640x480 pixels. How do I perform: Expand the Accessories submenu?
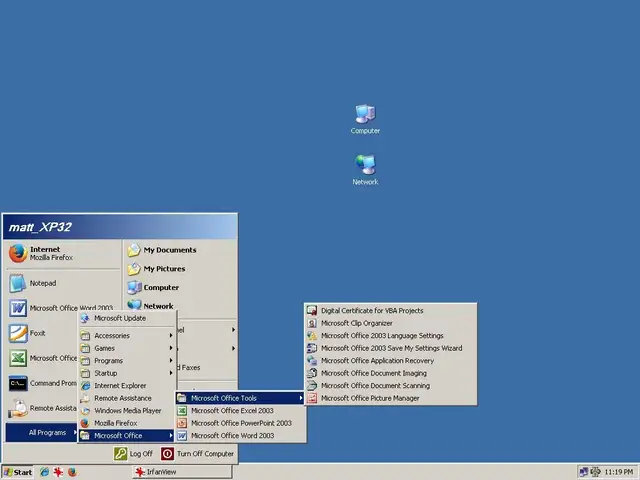(127, 336)
